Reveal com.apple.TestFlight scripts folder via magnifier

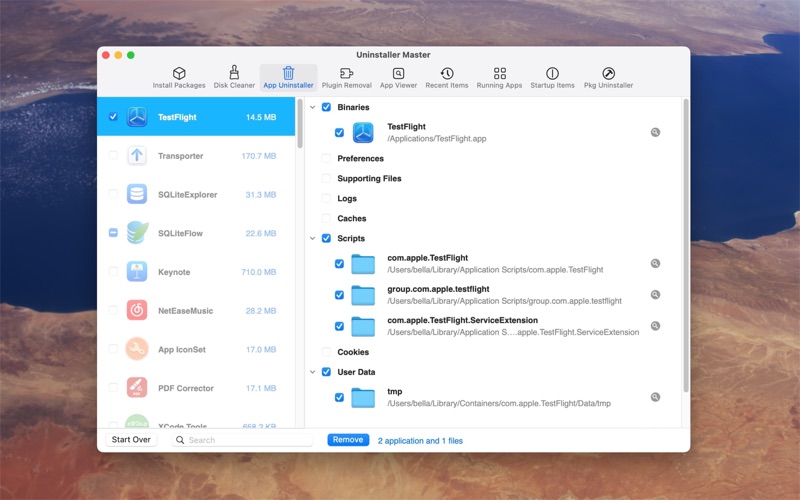click(655, 263)
